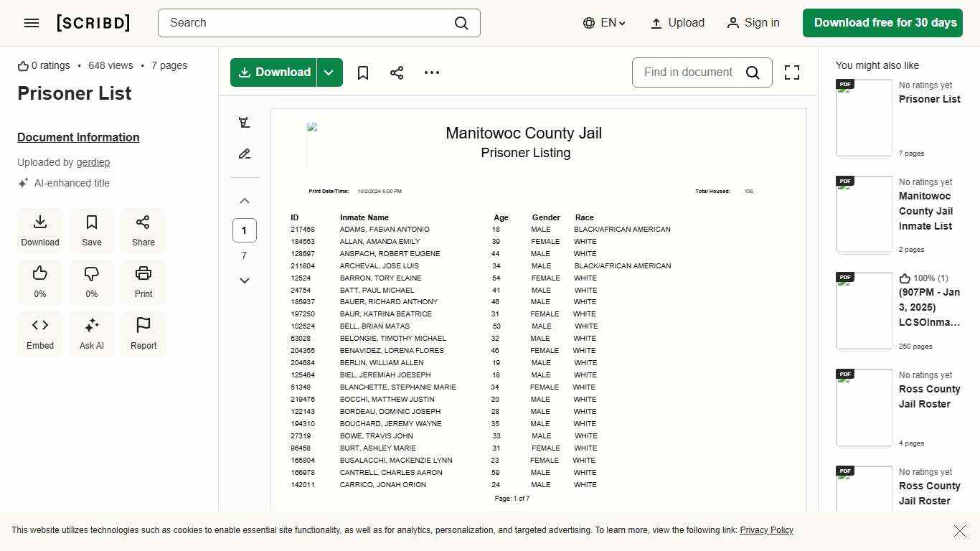Open the EN language selector
Screen dimensions: 980x551
[605, 23]
